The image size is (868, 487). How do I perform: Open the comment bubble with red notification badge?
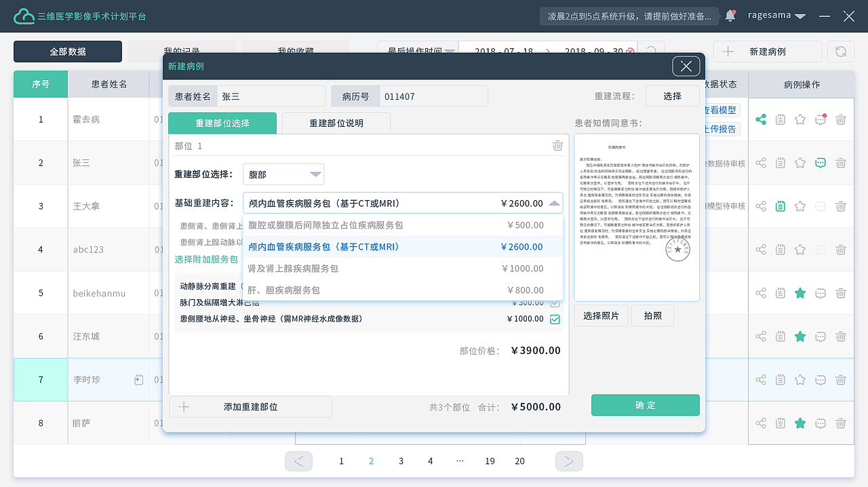pyautogui.click(x=821, y=119)
